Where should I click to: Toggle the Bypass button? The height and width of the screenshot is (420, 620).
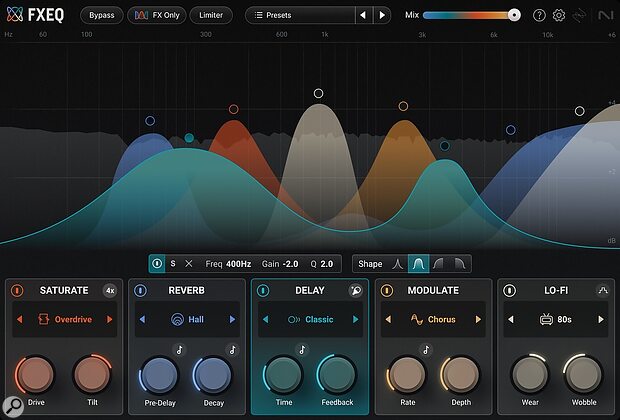[x=102, y=15]
